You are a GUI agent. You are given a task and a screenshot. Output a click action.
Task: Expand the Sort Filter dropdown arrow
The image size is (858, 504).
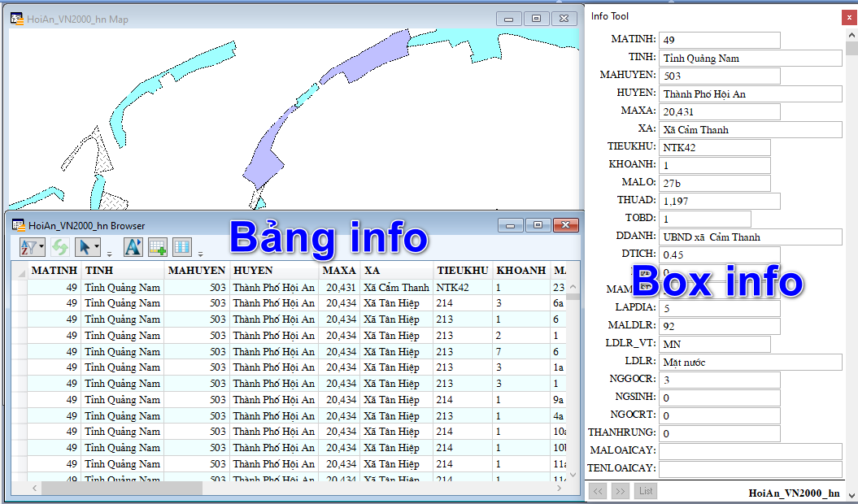coord(41,247)
